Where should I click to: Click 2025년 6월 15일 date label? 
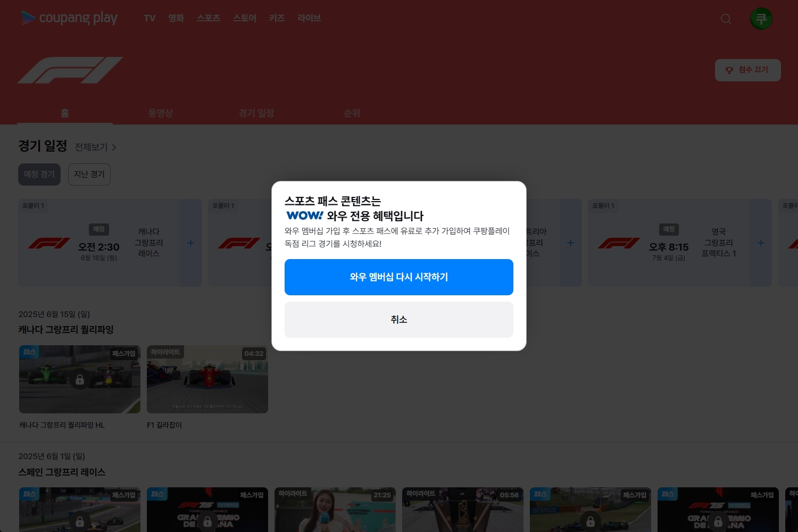pyautogui.click(x=54, y=314)
